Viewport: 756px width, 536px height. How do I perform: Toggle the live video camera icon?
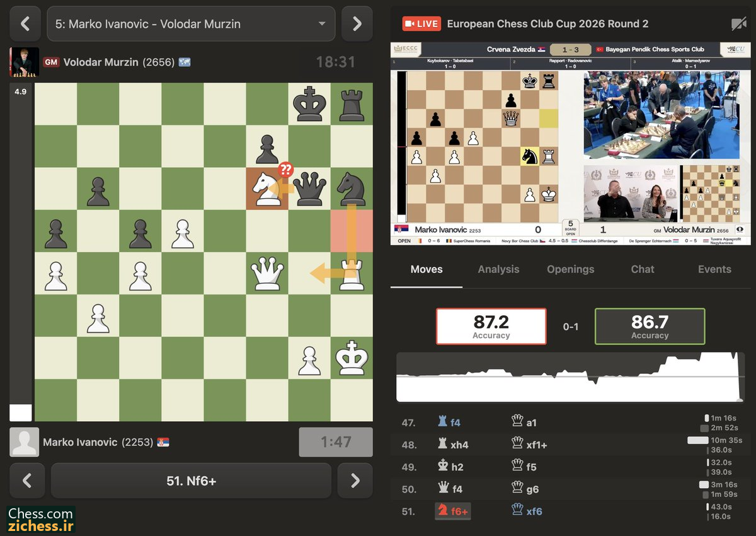[x=738, y=24]
